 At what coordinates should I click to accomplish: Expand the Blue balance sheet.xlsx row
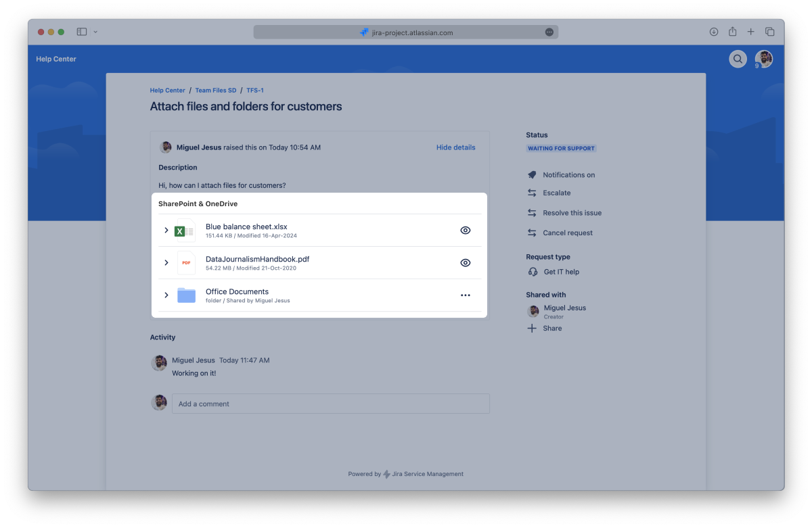point(166,231)
